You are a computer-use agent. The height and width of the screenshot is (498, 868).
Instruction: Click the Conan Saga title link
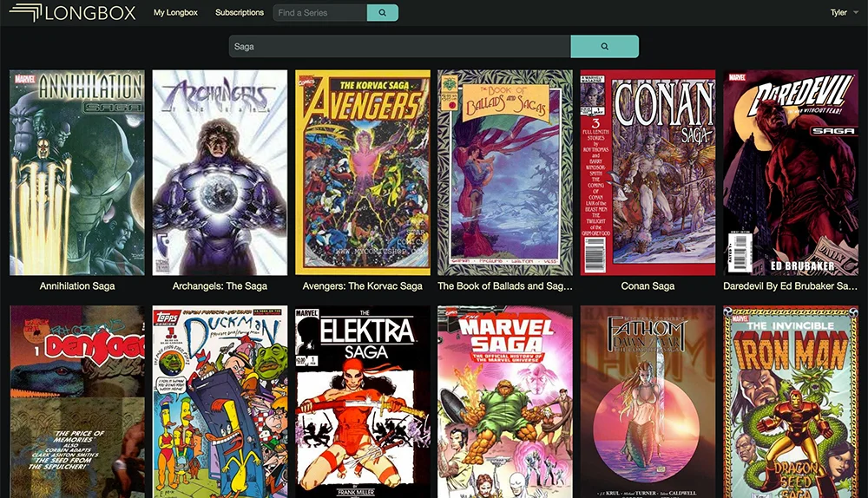648,286
